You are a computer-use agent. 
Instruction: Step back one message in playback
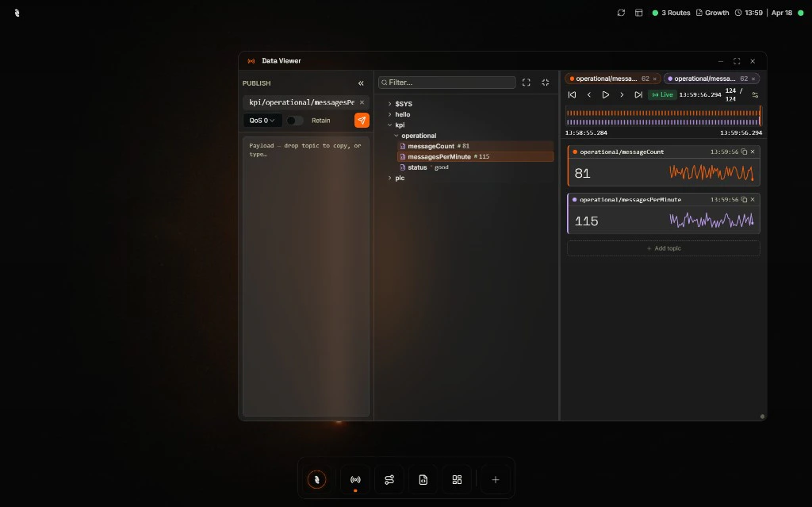coord(589,95)
